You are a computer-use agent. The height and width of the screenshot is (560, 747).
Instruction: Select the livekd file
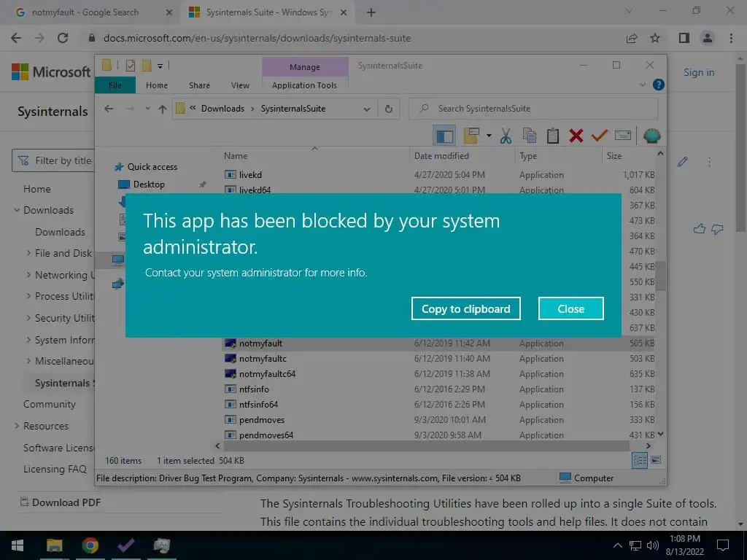point(250,175)
